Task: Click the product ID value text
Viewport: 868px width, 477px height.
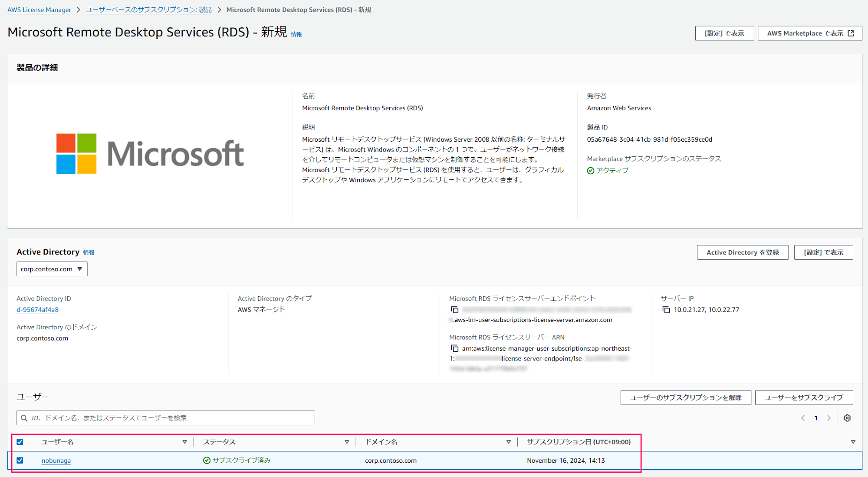Action: click(x=650, y=139)
